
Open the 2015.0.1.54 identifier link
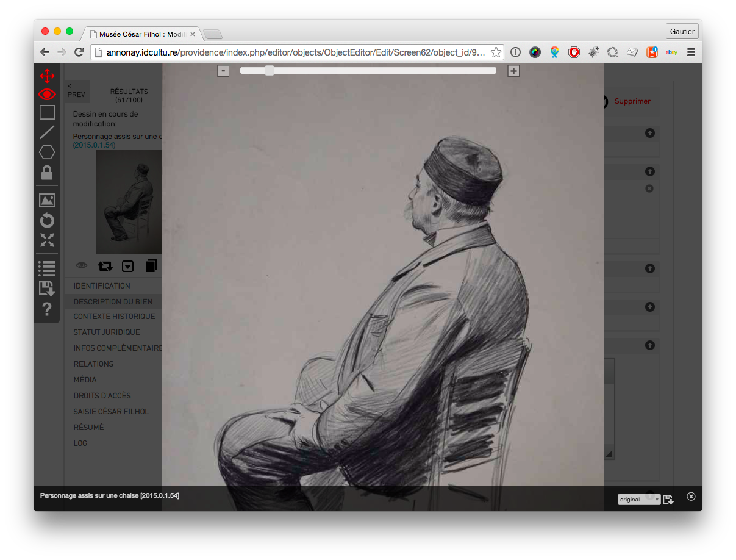[x=94, y=145]
